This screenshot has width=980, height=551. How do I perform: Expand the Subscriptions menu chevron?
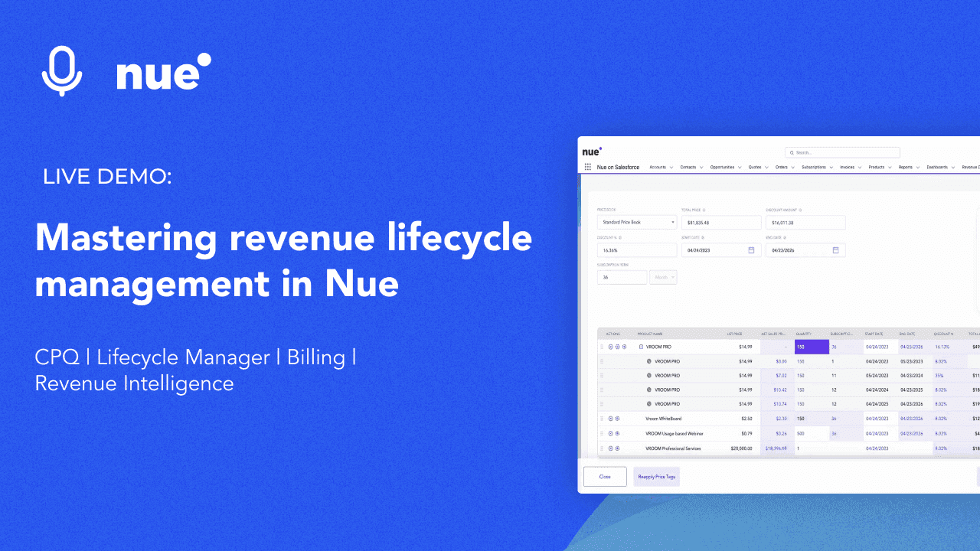coord(831,168)
